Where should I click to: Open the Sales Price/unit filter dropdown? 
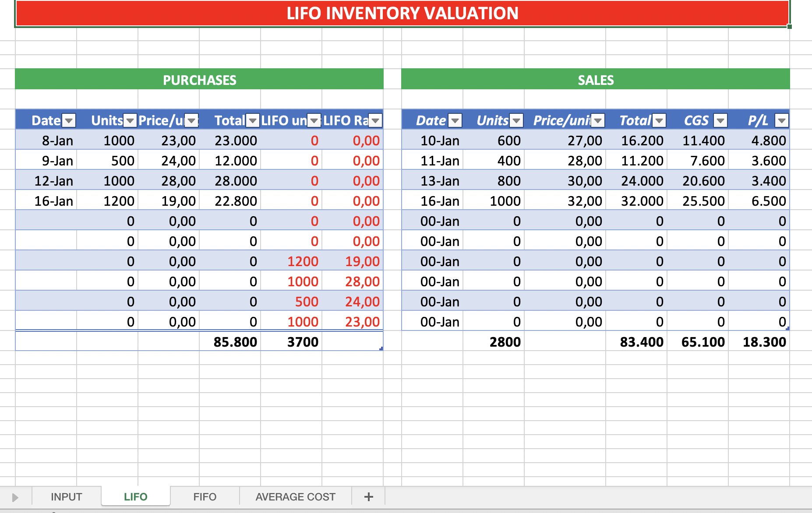click(x=598, y=120)
